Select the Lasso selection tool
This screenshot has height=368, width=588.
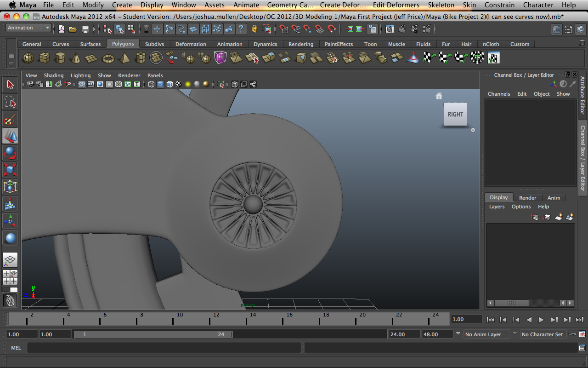click(11, 103)
